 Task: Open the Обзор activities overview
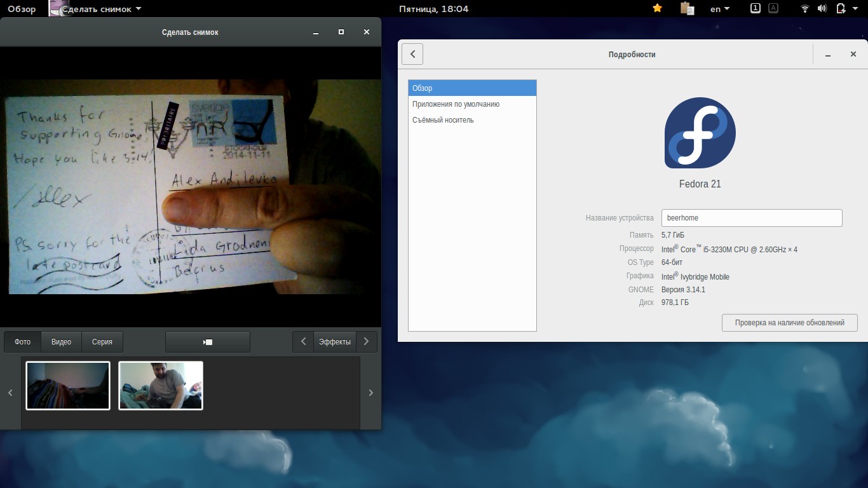(x=22, y=9)
